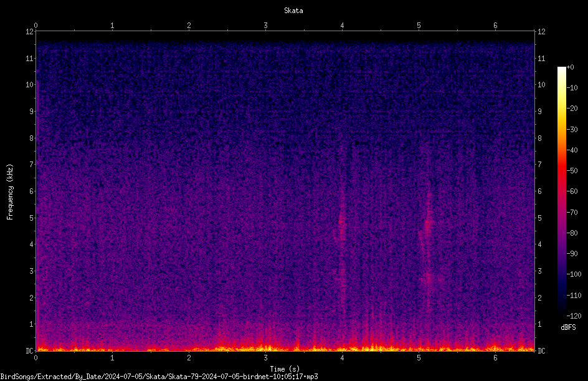588x381 pixels.
Task: Select the -50 colorbar label
Action: point(572,171)
